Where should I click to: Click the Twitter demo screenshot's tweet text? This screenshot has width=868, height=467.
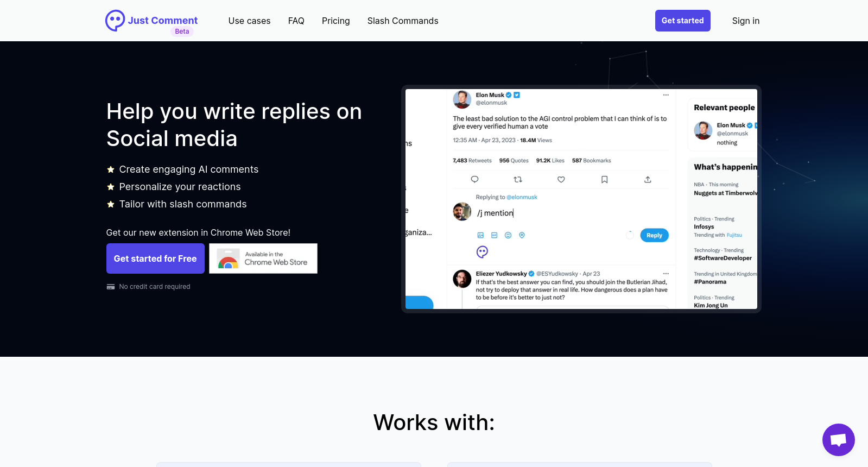[560, 123]
